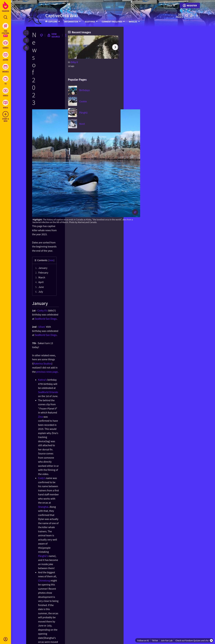This screenshot has width=215, height=644.
Task: Open the CaptiveOrca Wiki title link
Action: (62, 16)
